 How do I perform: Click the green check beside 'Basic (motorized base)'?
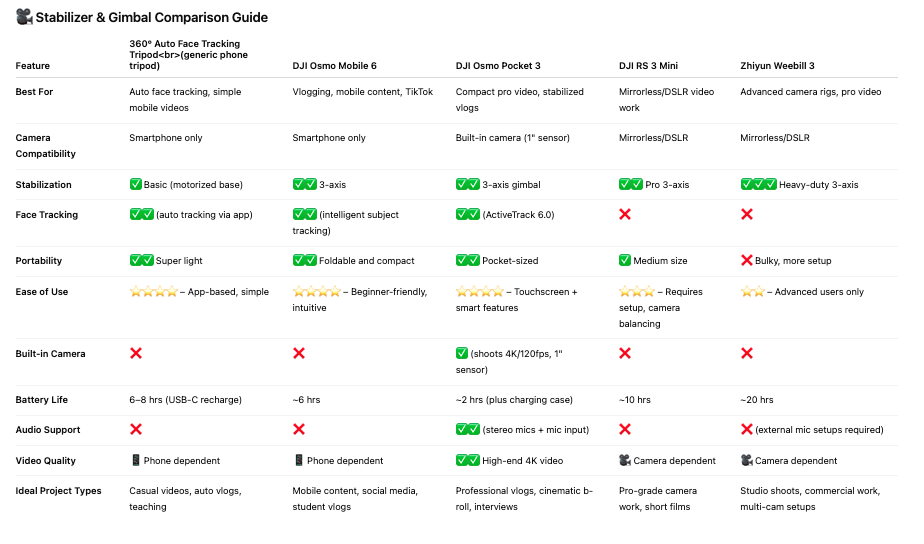pos(136,184)
